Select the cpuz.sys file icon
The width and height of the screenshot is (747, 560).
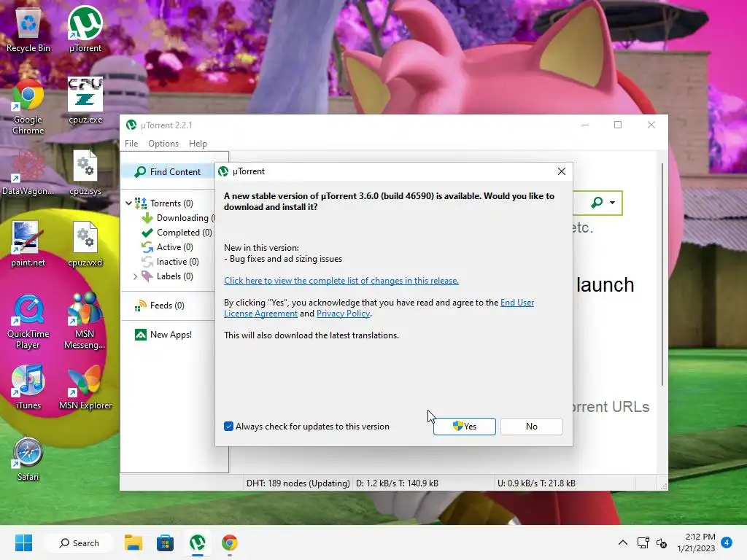pyautogui.click(x=85, y=174)
